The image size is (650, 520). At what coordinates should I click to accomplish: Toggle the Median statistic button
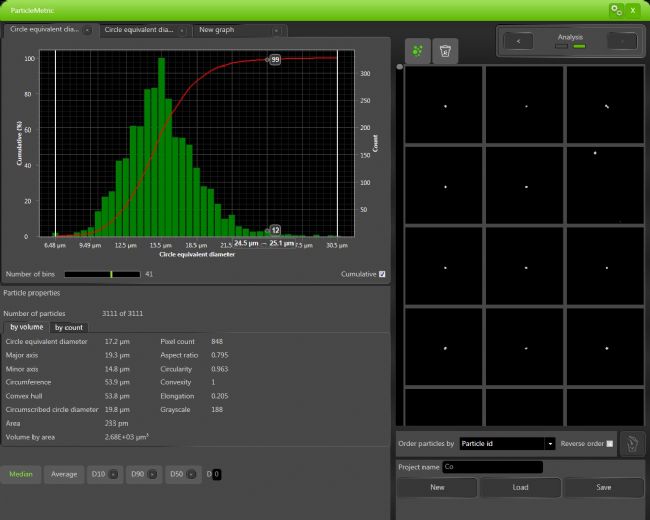[x=21, y=474]
